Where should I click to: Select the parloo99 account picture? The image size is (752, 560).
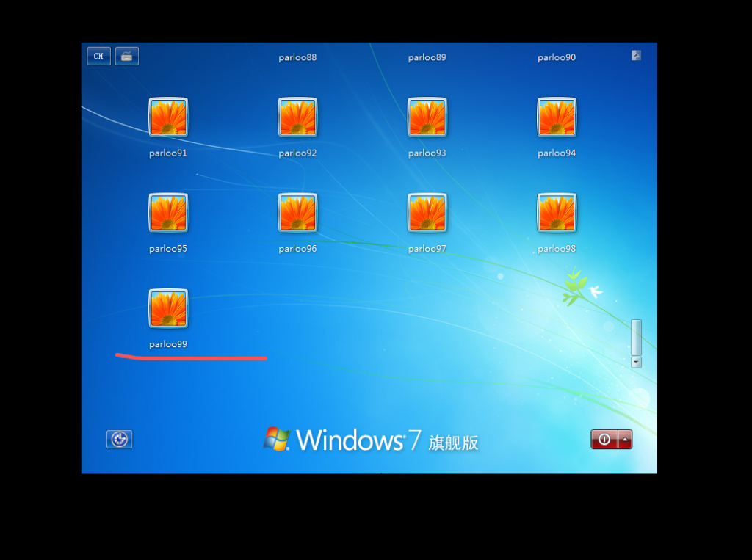pyautogui.click(x=168, y=308)
